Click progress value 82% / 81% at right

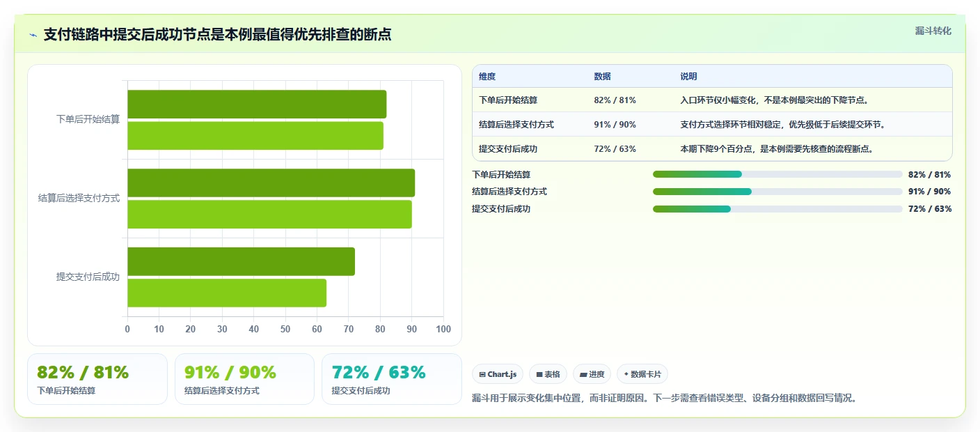tap(929, 175)
